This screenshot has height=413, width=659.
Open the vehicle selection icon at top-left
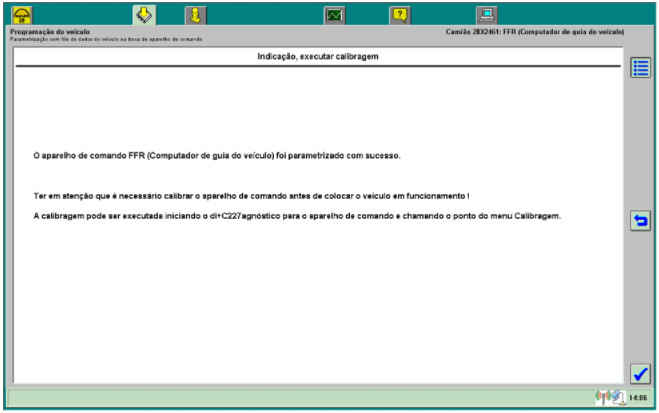[x=21, y=14]
